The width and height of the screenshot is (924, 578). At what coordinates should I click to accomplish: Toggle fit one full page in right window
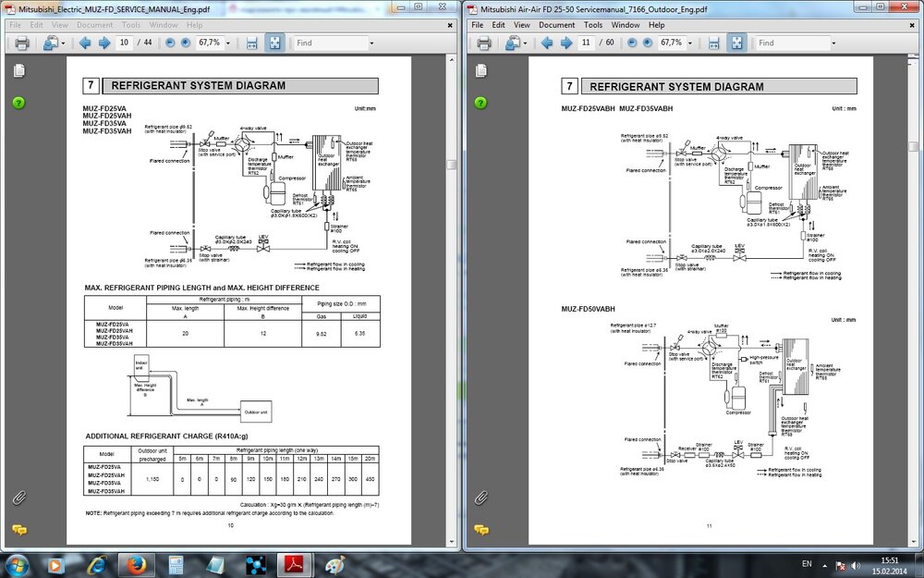click(x=736, y=43)
